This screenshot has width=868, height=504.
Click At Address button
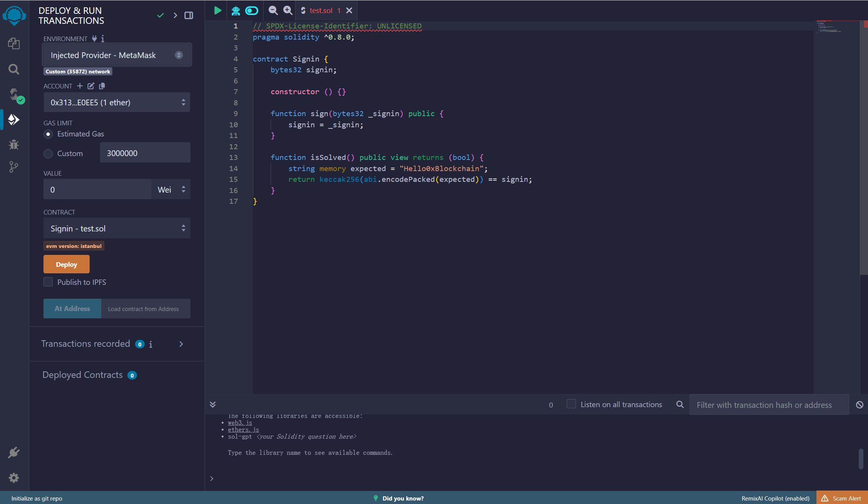click(x=72, y=308)
